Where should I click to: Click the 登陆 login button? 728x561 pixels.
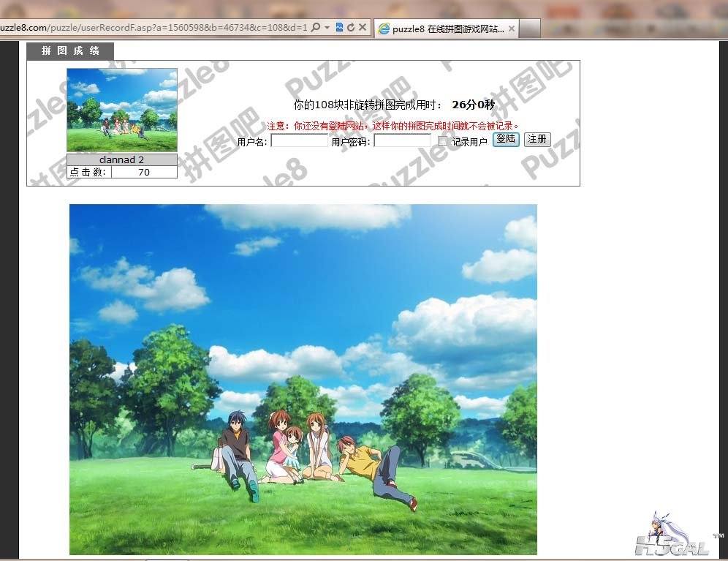tap(506, 139)
